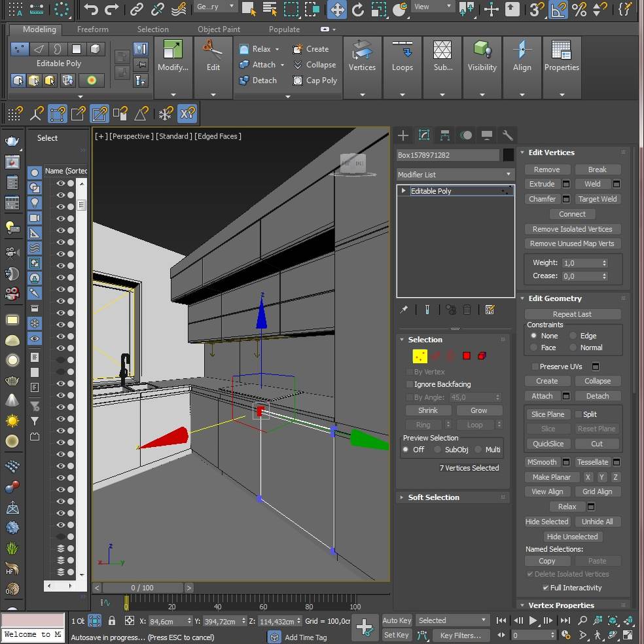This screenshot has height=644, width=644.
Task: Play the animation
Action: (x=533, y=620)
